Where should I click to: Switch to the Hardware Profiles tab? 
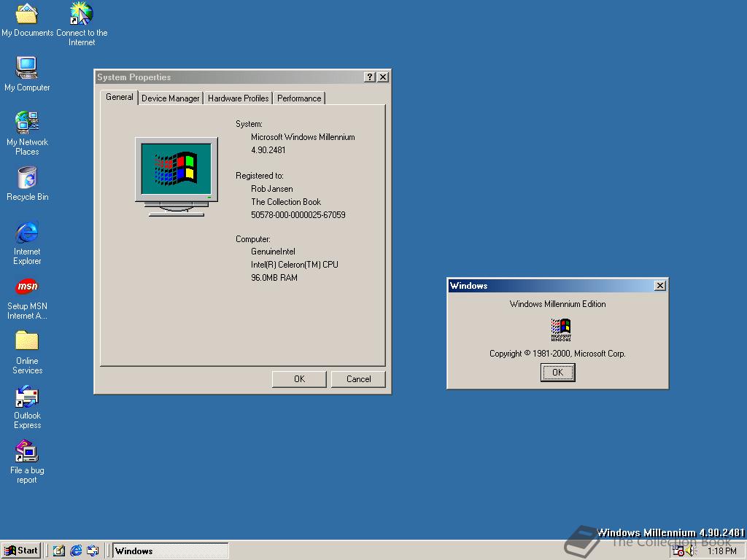239,98
